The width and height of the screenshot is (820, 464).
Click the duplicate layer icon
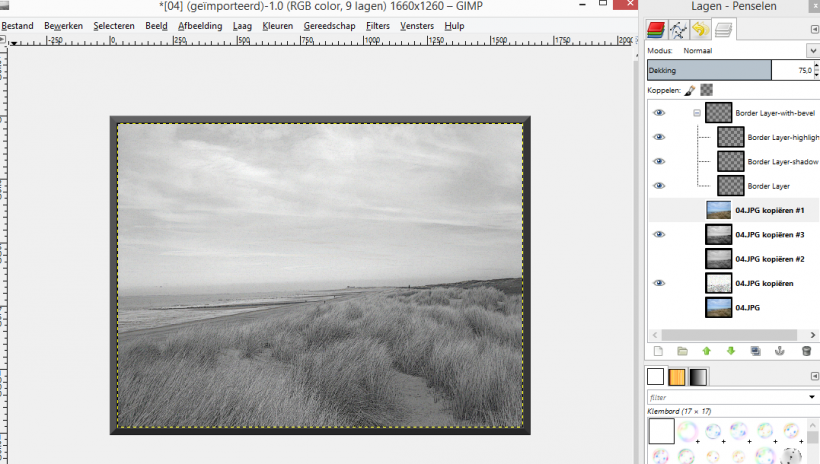pos(755,351)
